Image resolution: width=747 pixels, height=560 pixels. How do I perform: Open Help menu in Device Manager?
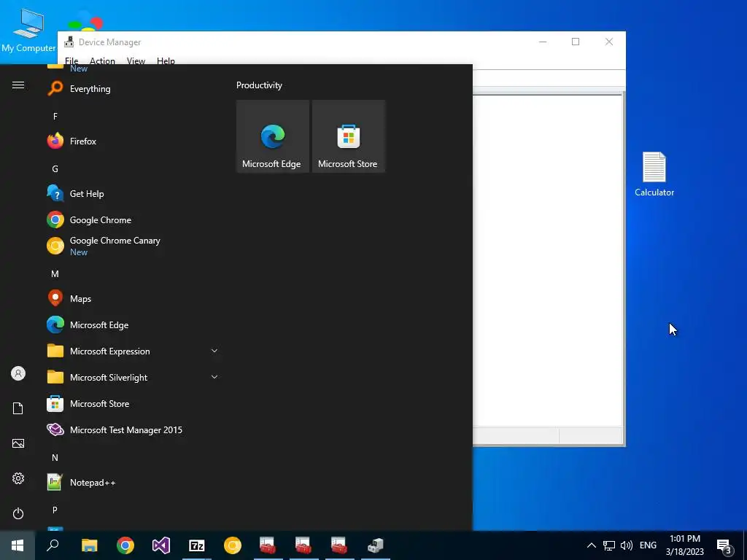(x=166, y=61)
